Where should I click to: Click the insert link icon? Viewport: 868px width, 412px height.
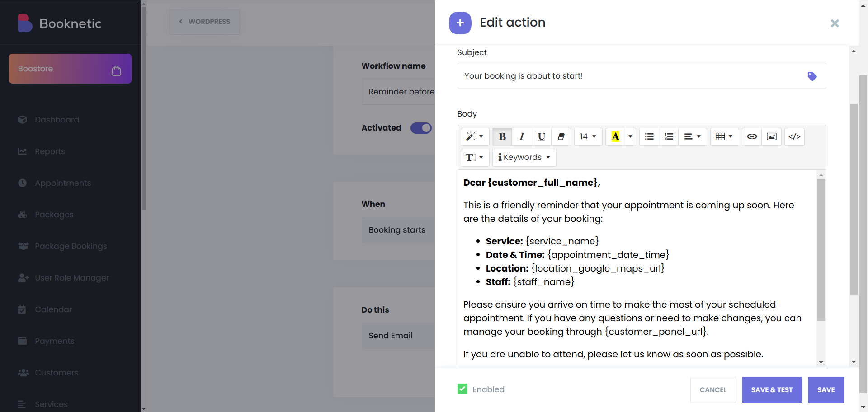click(x=752, y=136)
